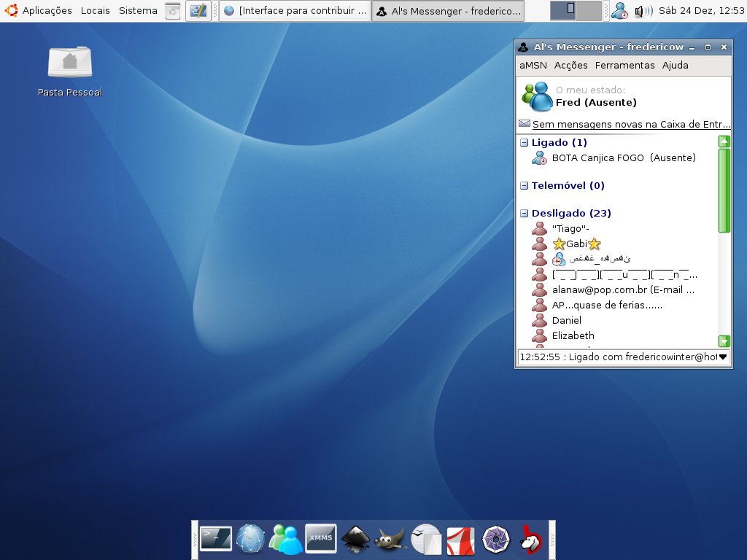Launch the terminal from the dock

pyautogui.click(x=216, y=539)
